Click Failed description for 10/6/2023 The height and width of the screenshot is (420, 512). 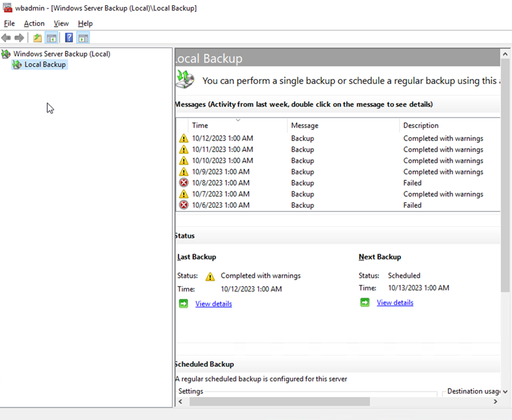[412, 205]
